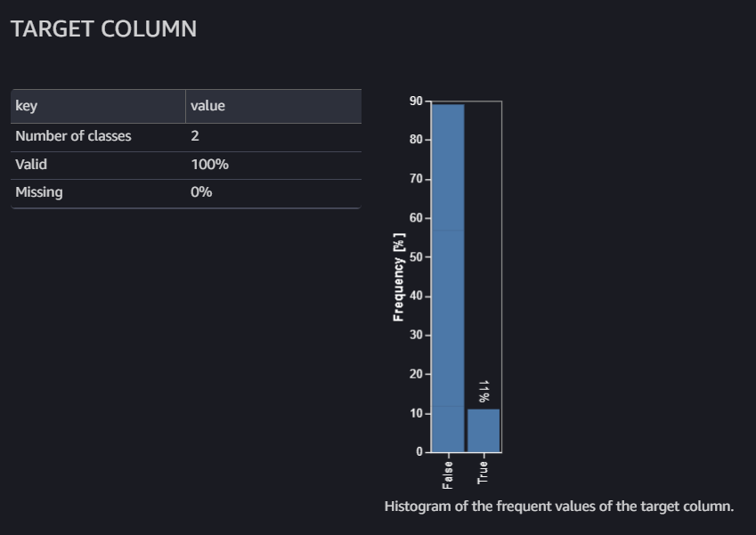Select the Number of classes row
Screen dimensions: 756x535
[185, 137]
